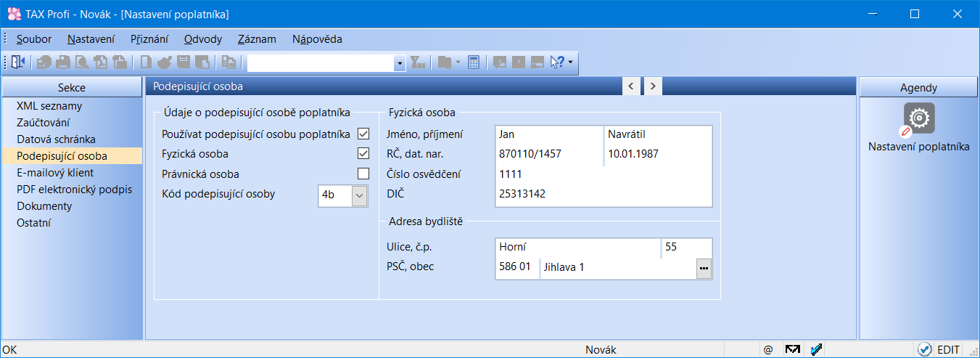The height and width of the screenshot is (358, 980).
Task: Click the context help cursor icon
Action: (x=557, y=62)
